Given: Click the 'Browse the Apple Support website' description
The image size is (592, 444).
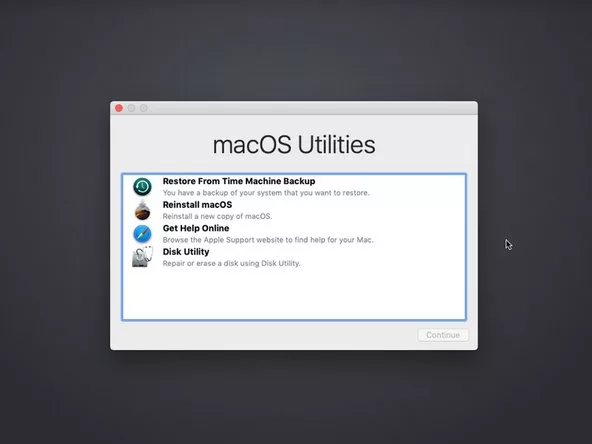Looking at the screenshot, I should (x=268, y=240).
